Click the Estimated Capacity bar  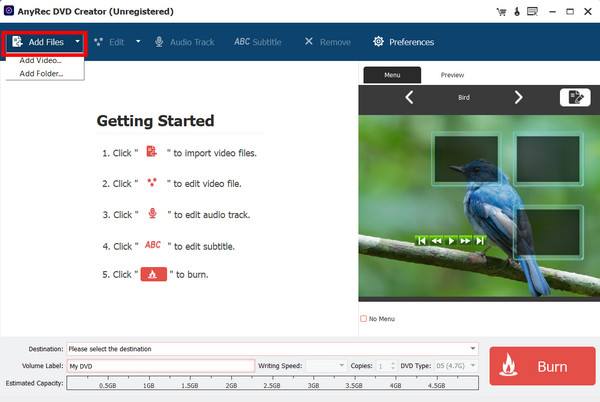(x=272, y=383)
